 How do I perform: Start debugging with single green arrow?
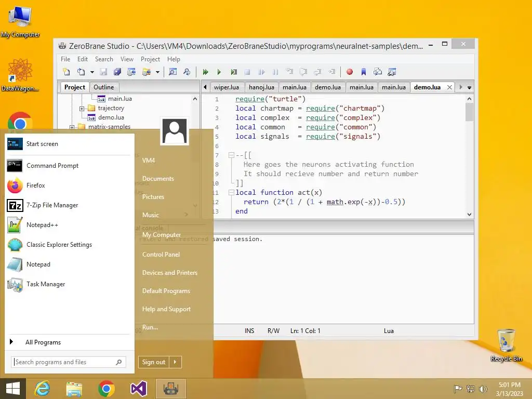pyautogui.click(x=219, y=72)
